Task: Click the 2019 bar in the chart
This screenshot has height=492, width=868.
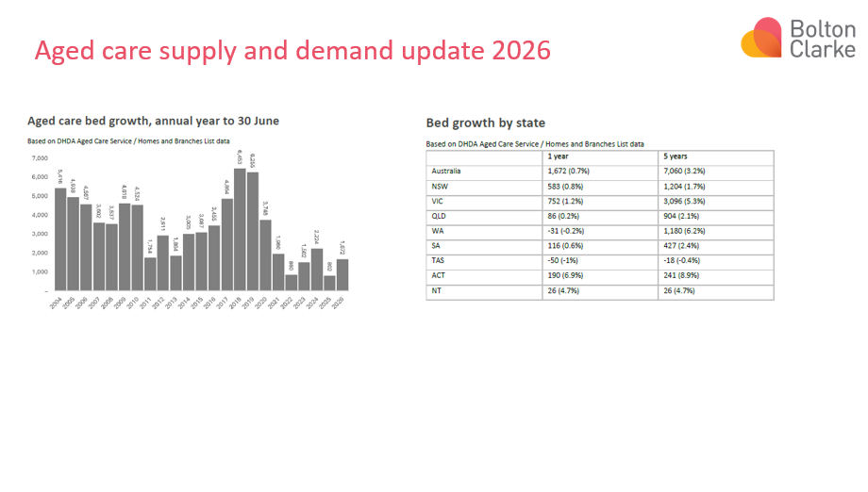Action: coord(253,232)
